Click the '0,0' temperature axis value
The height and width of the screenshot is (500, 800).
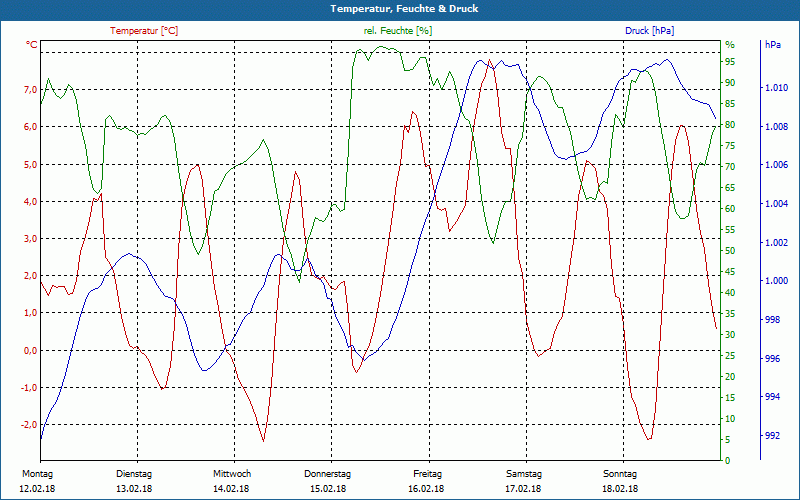coord(31,351)
